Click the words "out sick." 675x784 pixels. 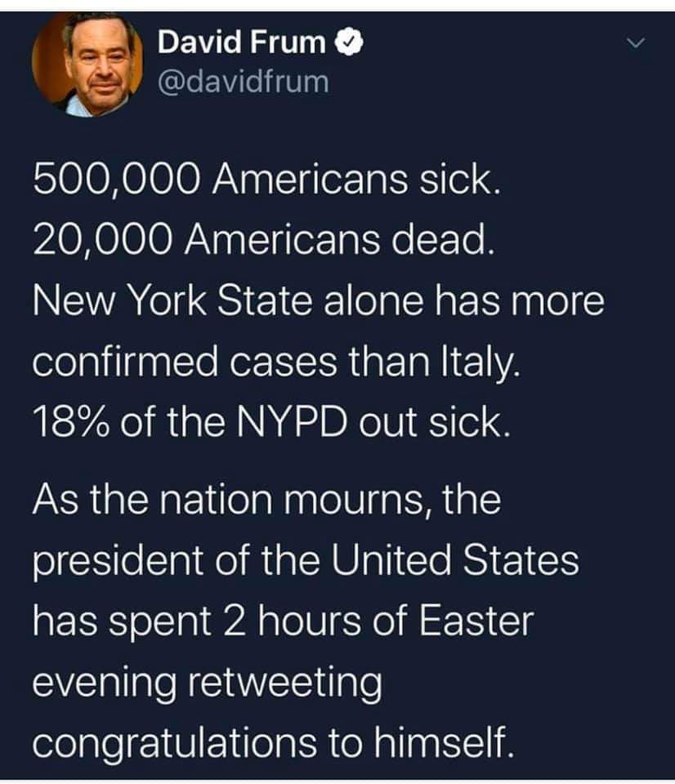(x=434, y=423)
